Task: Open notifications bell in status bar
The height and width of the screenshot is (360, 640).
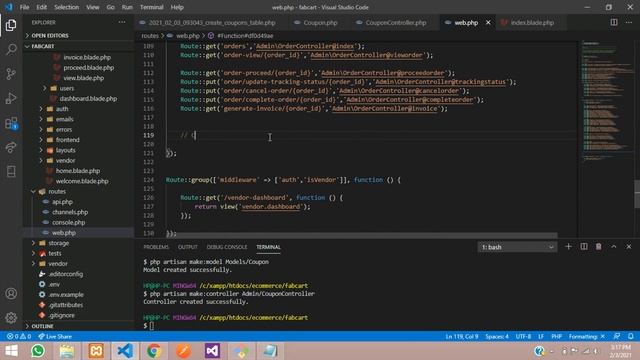Action: pyautogui.click(x=631, y=336)
